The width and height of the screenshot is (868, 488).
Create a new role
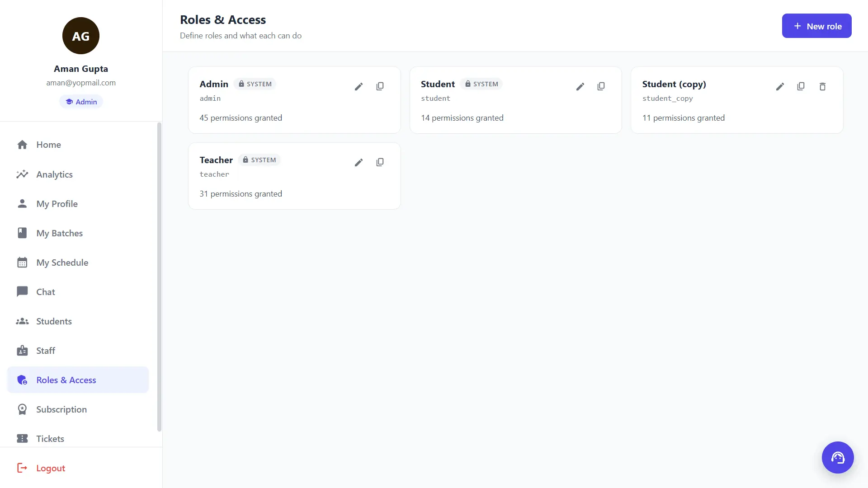coord(816,26)
